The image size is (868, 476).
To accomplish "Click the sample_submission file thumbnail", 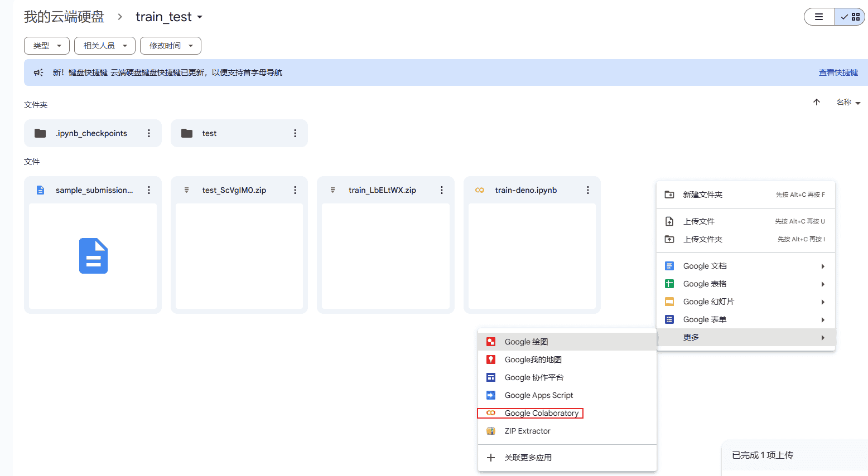I will point(93,255).
